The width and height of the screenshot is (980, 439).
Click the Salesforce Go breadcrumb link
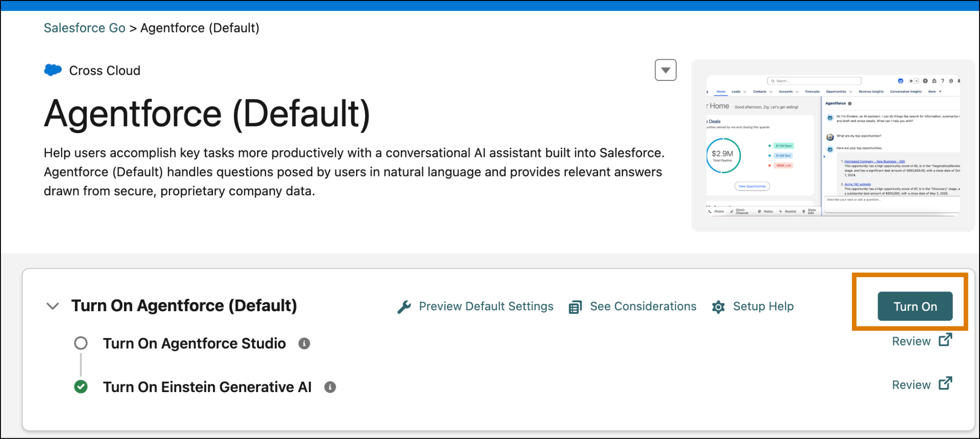click(x=85, y=28)
